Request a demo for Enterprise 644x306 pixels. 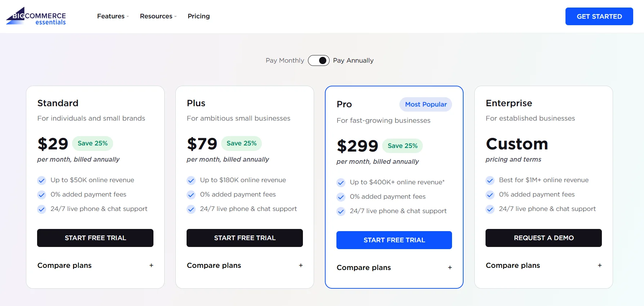(544, 238)
